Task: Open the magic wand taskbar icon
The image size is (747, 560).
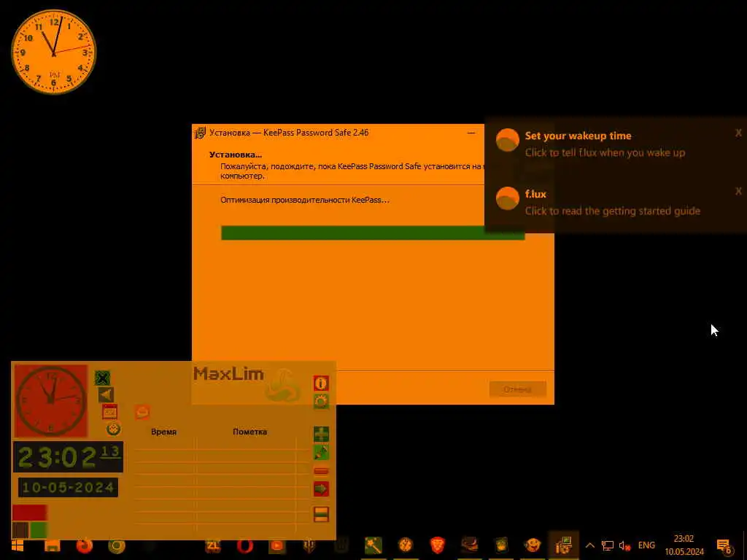Action: tap(373, 545)
